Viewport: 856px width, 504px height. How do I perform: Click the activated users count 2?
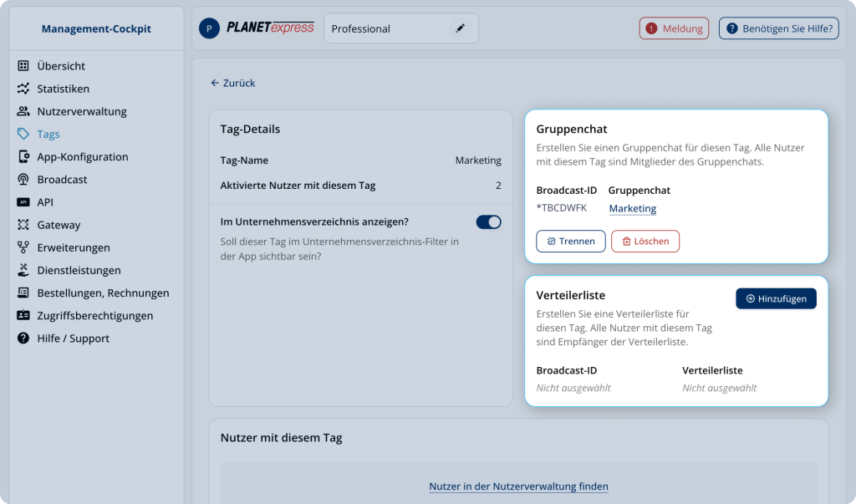coord(498,186)
